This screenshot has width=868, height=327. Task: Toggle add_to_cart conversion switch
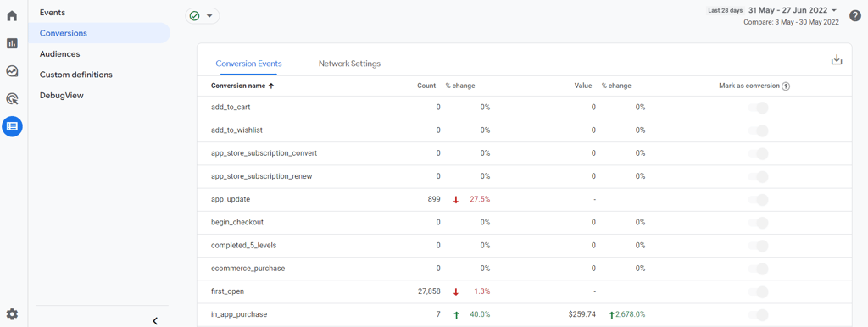point(758,108)
